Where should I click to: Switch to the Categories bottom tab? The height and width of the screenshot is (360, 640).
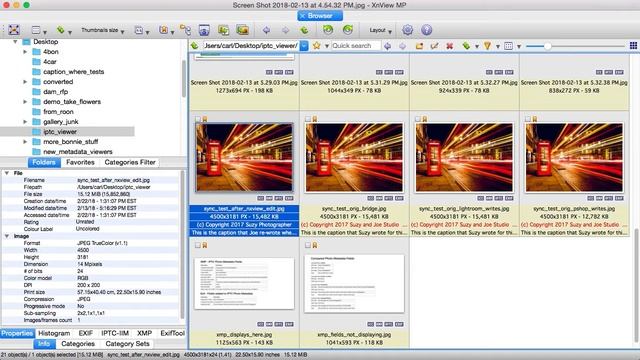click(78, 344)
